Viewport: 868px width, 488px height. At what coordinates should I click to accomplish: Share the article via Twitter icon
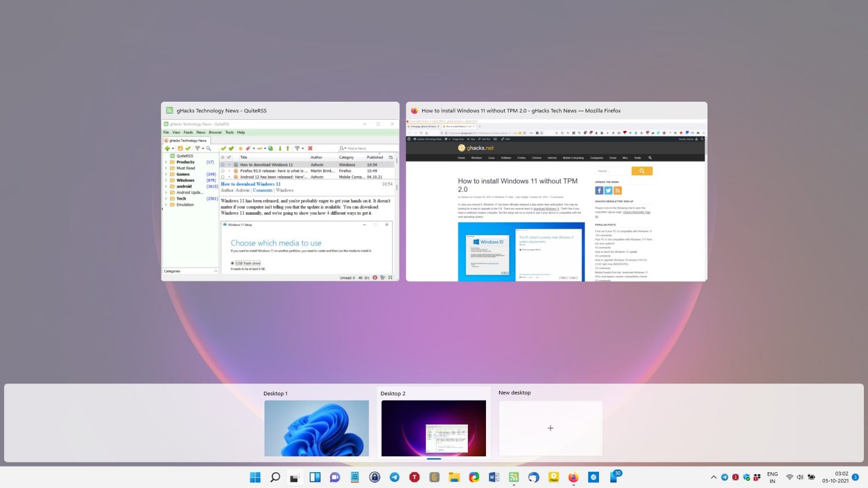point(609,190)
